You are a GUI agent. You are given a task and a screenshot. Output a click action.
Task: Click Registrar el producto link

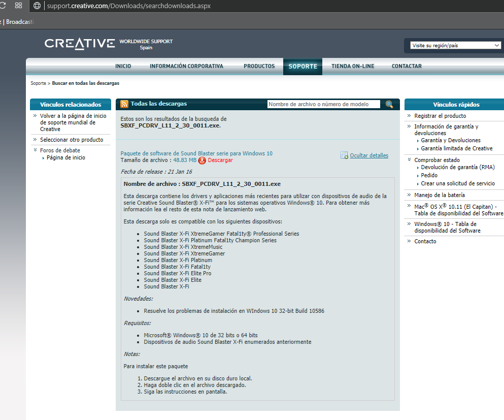(440, 116)
